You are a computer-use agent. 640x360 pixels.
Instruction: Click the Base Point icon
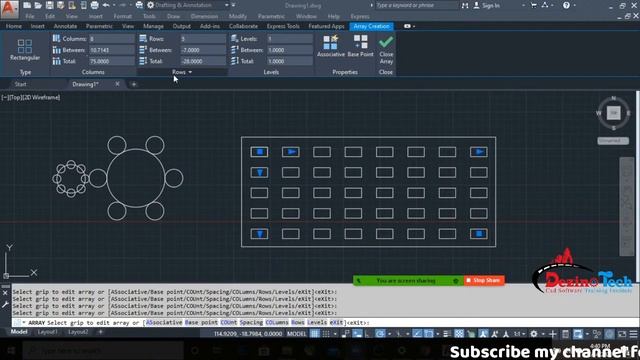click(x=360, y=42)
